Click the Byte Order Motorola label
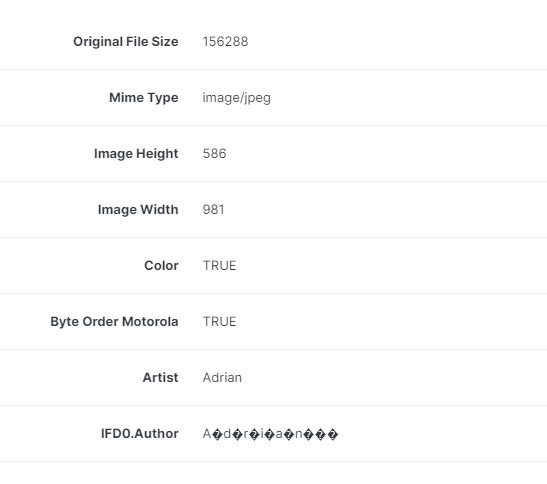547x484 pixels. (114, 322)
